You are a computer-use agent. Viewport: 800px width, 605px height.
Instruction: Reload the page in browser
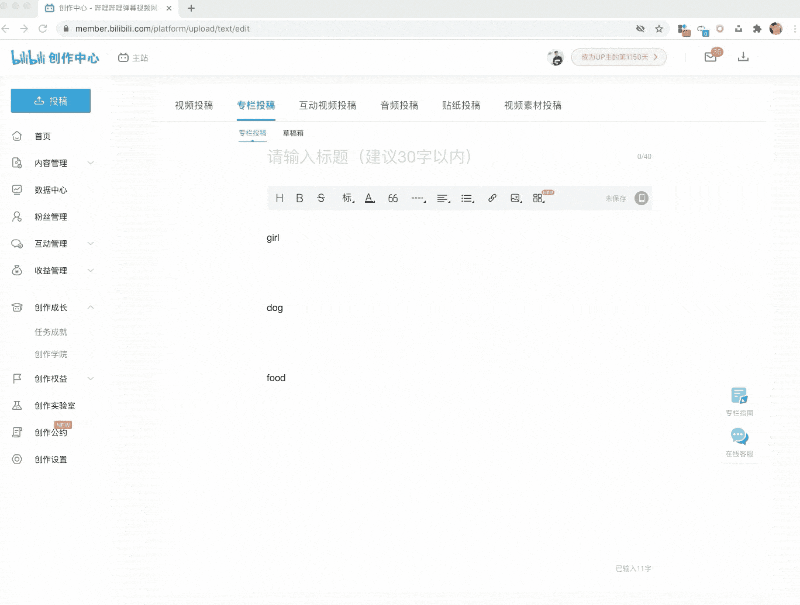coord(43,29)
